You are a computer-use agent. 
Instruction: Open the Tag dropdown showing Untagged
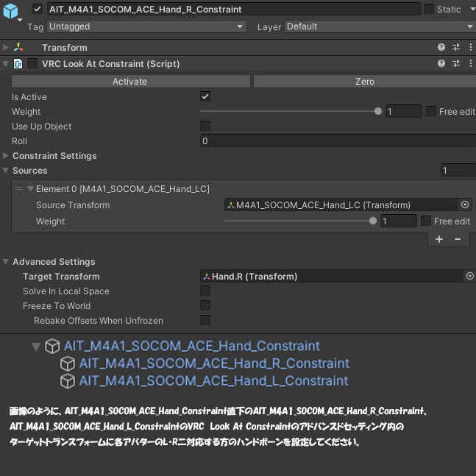[146, 26]
